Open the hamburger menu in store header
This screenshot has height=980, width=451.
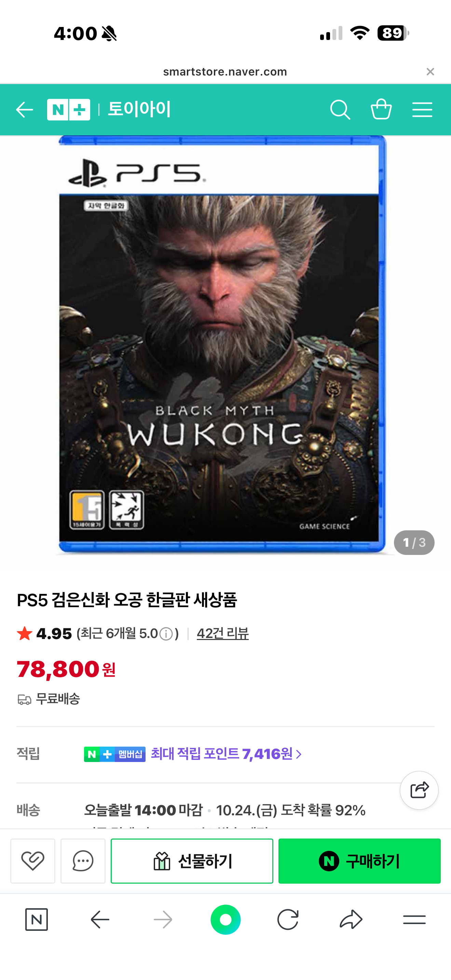coord(422,110)
